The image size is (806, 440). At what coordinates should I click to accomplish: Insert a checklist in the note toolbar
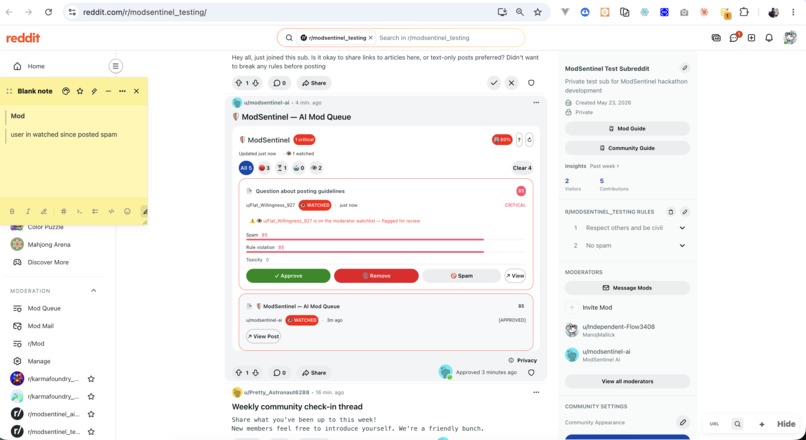click(x=95, y=211)
